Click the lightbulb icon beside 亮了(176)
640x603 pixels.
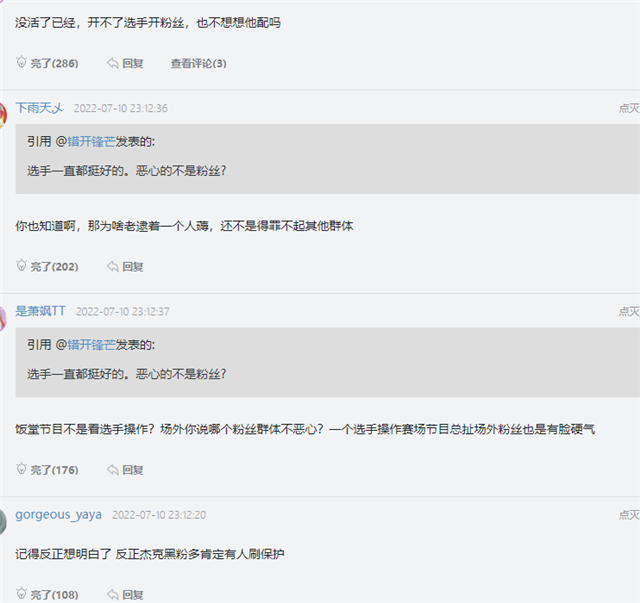pyautogui.click(x=21, y=469)
